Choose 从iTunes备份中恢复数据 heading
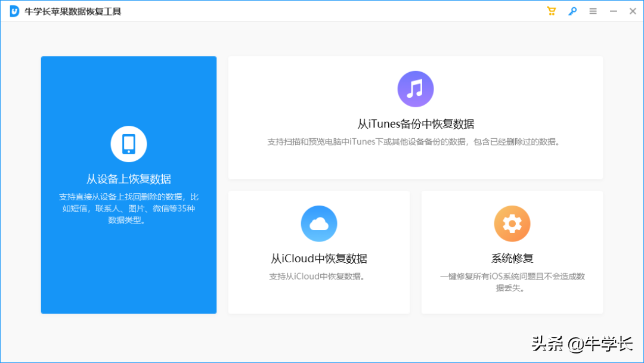The width and height of the screenshot is (644, 363). 415,124
